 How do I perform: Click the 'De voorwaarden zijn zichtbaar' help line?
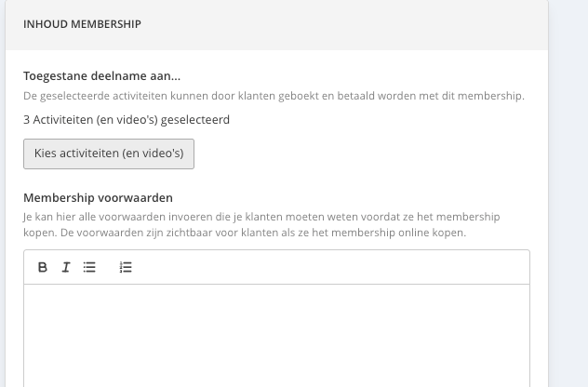263,233
